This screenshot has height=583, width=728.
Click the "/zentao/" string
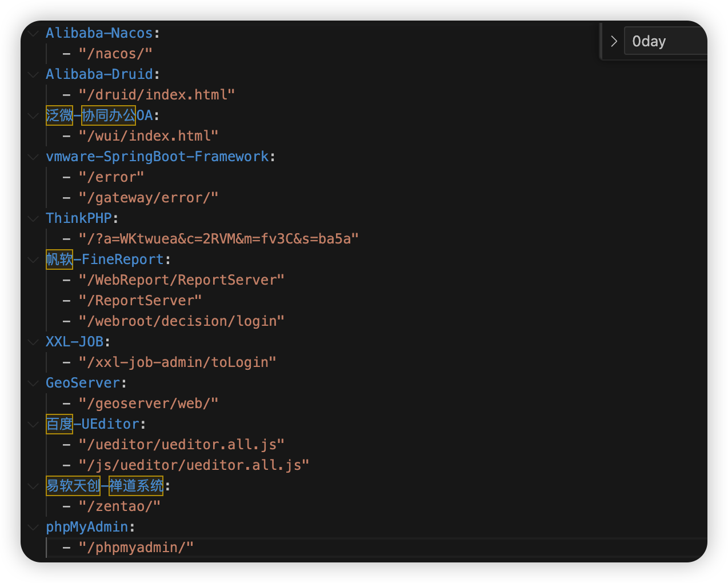(x=120, y=506)
